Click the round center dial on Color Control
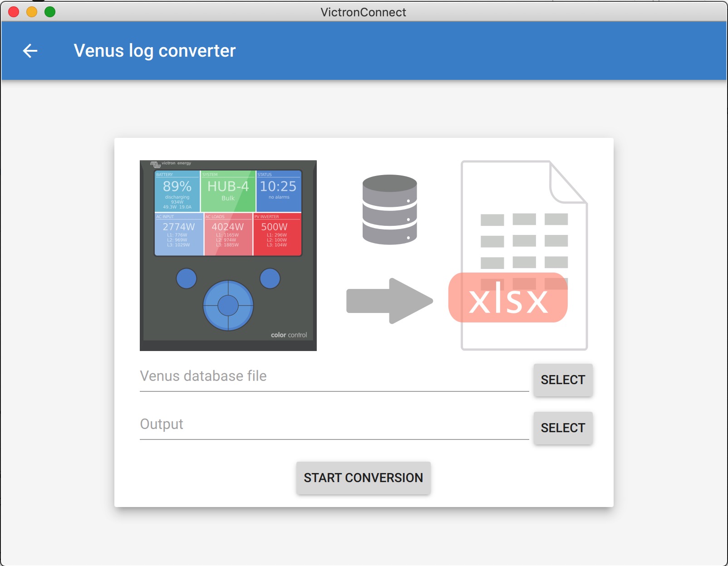 pos(228,305)
